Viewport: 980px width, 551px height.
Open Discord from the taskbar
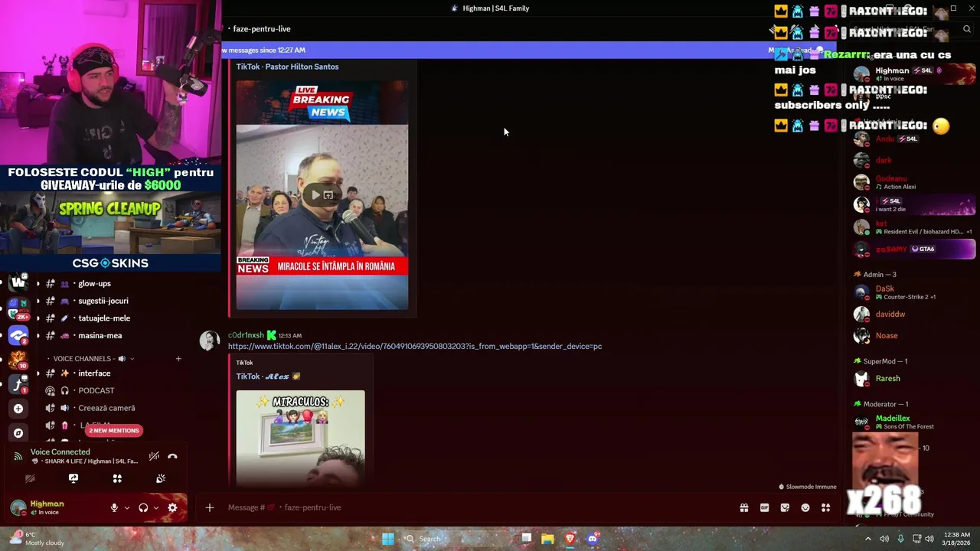tap(593, 539)
